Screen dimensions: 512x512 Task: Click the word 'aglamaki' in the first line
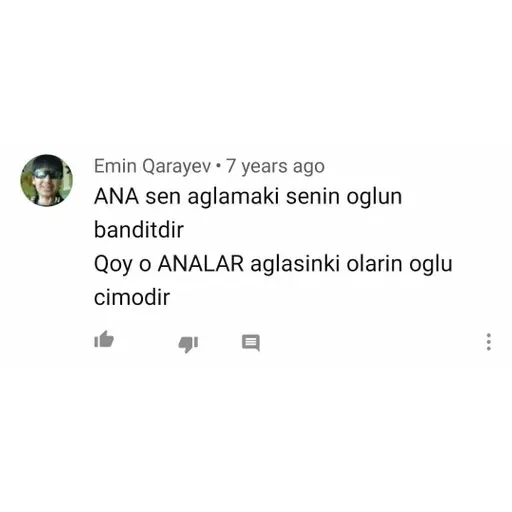pyautogui.click(x=233, y=197)
